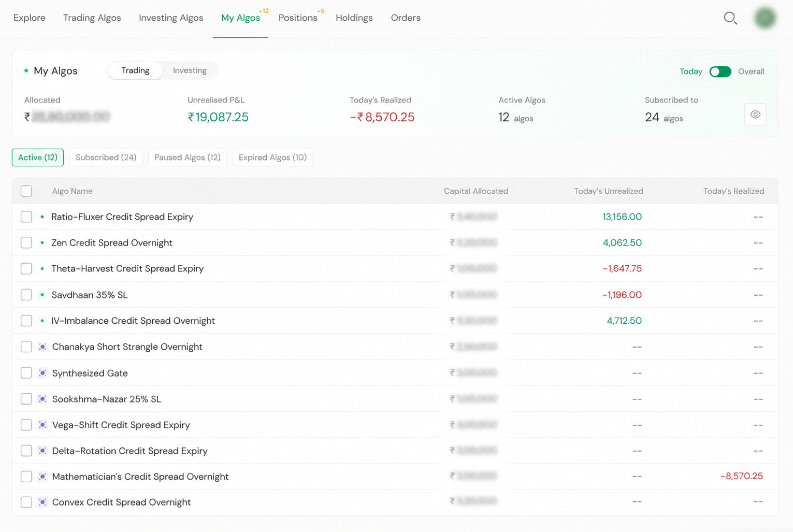Tick checkbox for Ratio-Fluxer Credit Spread Expiry
The image size is (793, 532).
click(26, 217)
